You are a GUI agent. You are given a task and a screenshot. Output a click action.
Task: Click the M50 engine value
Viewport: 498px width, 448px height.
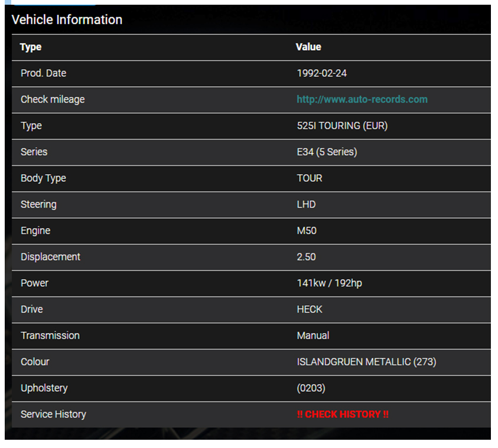pyautogui.click(x=307, y=231)
